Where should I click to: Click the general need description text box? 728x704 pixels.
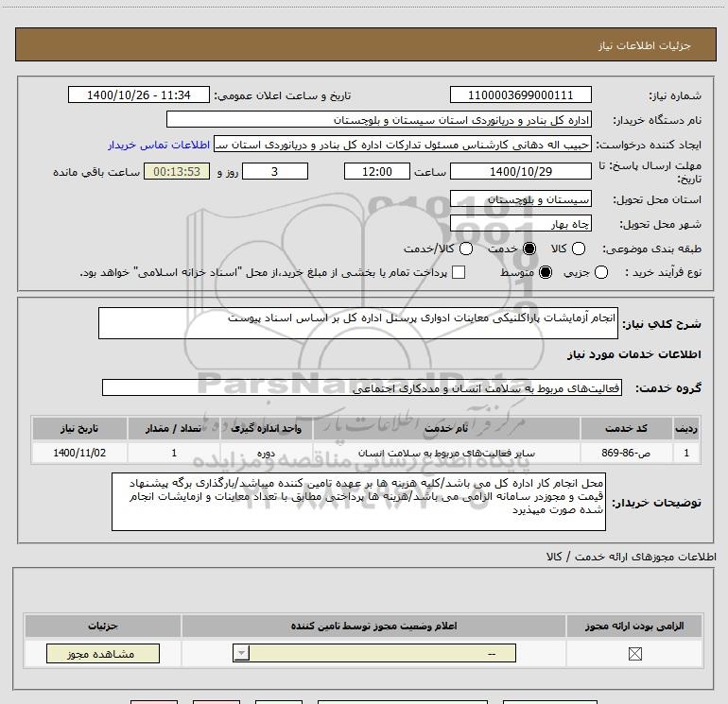pyautogui.click(x=358, y=323)
